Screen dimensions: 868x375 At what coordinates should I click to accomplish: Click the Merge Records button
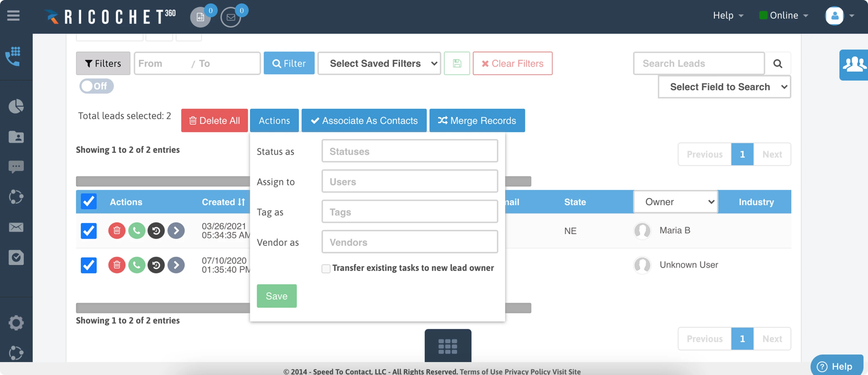[x=477, y=121]
